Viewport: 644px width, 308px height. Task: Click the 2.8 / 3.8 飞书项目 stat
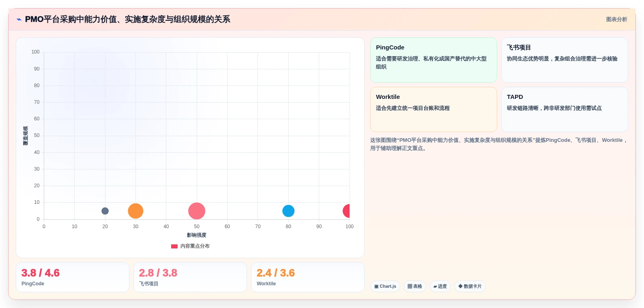click(x=190, y=277)
